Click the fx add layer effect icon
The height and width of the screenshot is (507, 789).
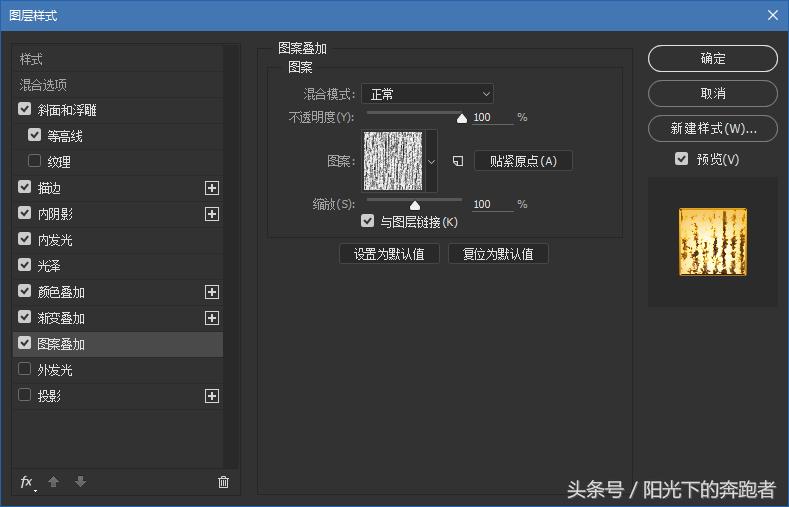(x=28, y=482)
